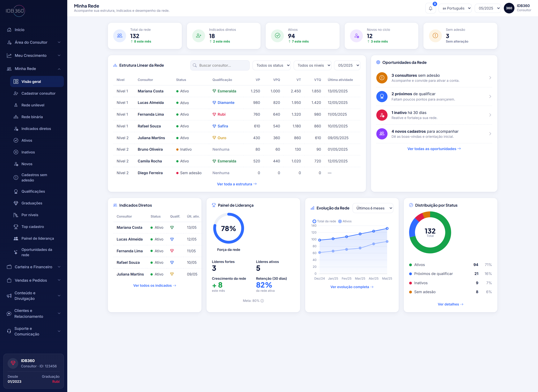538x392 pixels.
Task: Click the IDB360 logo in sidebar
Action: (x=15, y=11)
